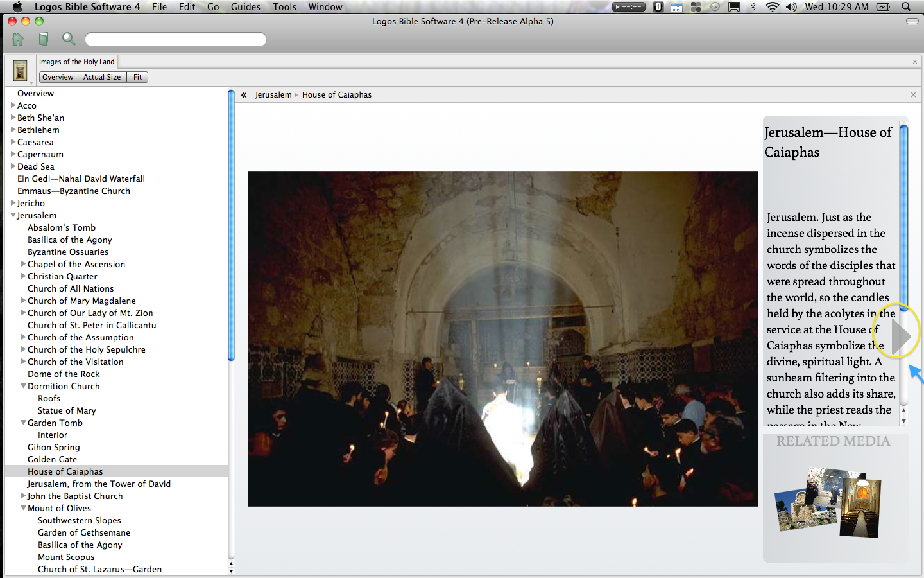
Task: Select Mount Scopus entry
Action: [66, 557]
